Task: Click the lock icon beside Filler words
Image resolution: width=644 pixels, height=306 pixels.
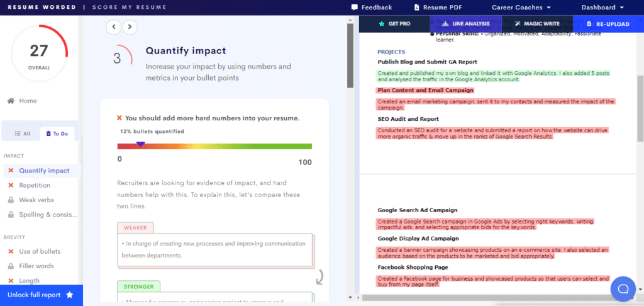Action: pos(11,266)
